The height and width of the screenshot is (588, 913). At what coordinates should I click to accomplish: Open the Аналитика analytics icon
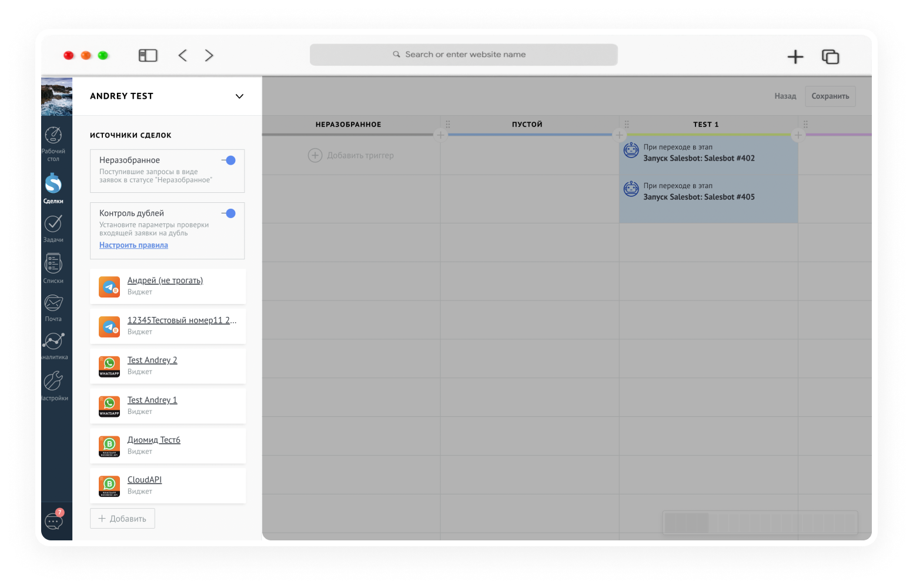tap(53, 341)
